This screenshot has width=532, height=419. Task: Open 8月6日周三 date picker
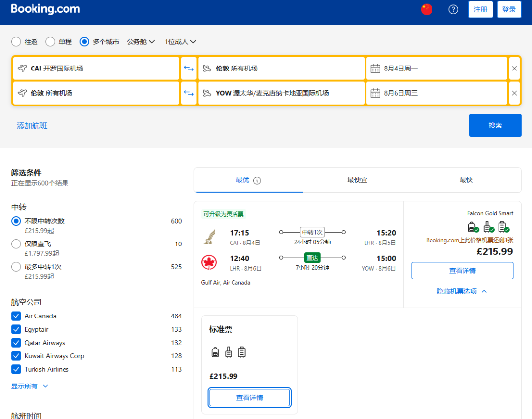[x=437, y=93]
